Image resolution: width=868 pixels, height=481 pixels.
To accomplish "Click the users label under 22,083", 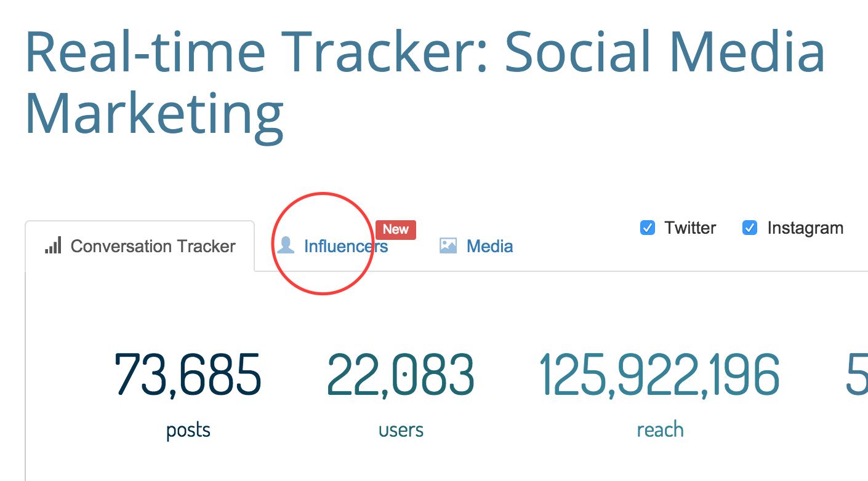I will click(x=401, y=430).
